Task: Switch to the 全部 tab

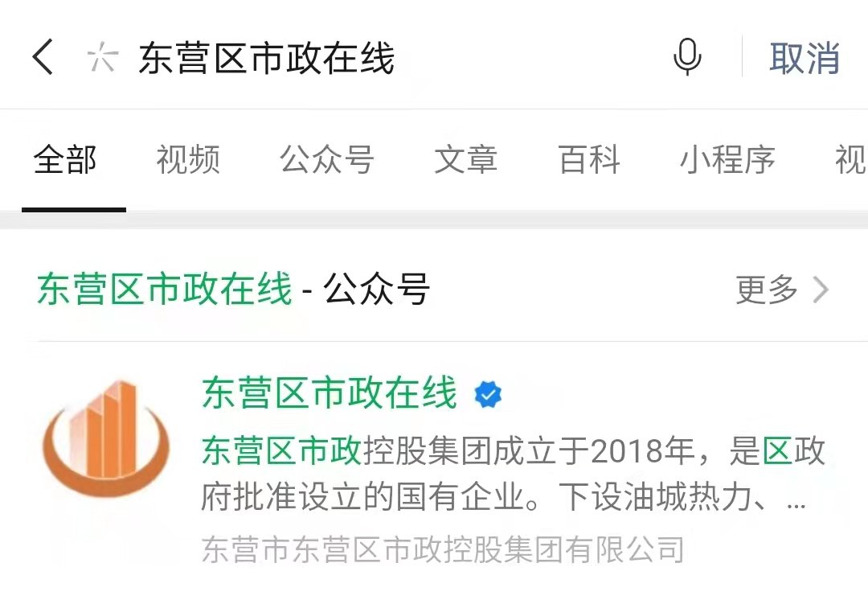Action: click(65, 159)
